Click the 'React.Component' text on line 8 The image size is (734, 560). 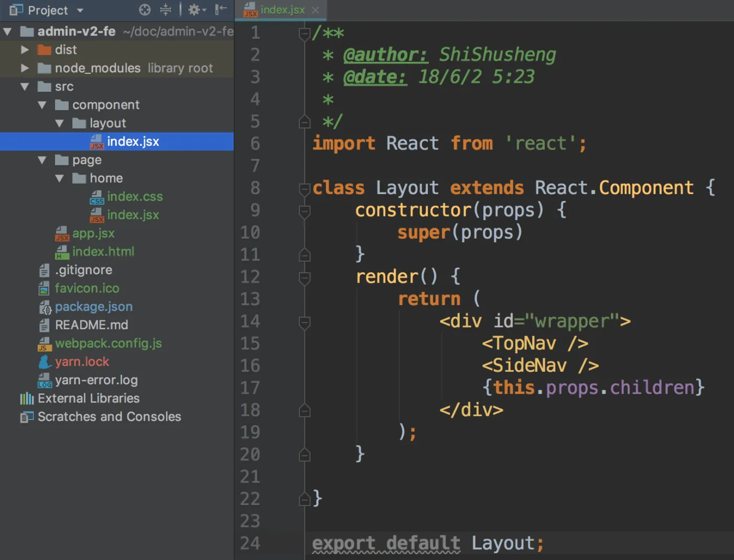click(614, 188)
